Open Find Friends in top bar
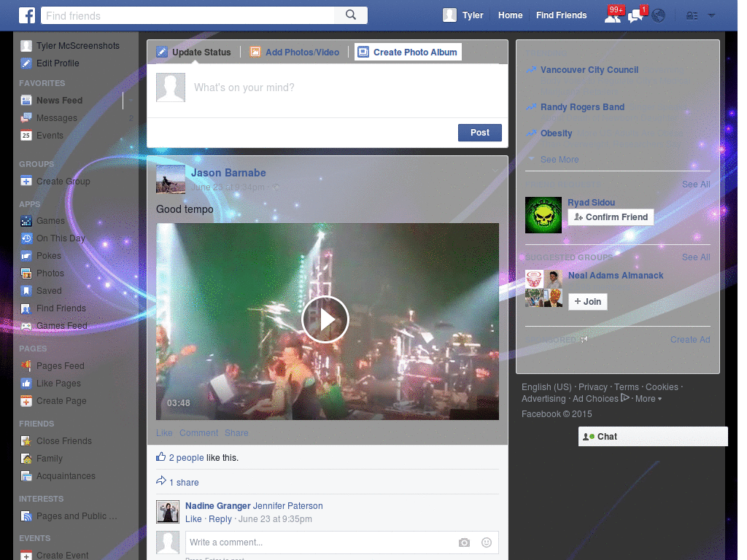The height and width of the screenshot is (560, 747). point(561,15)
